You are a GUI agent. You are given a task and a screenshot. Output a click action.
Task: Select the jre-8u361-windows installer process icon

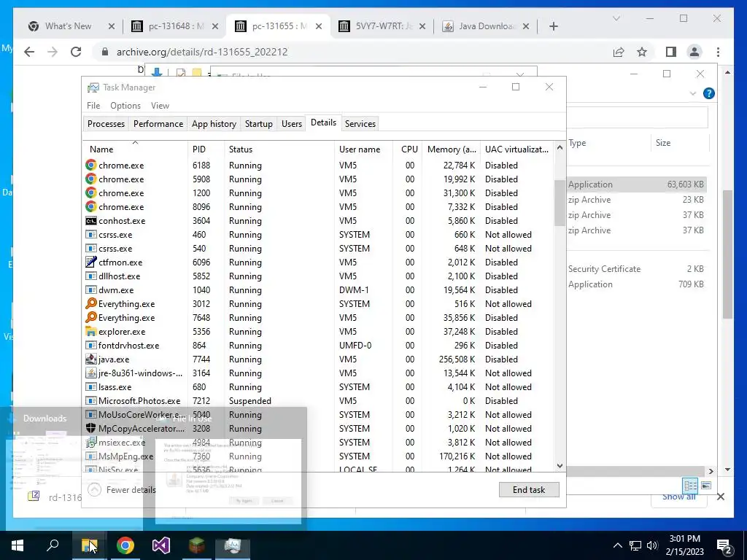point(91,373)
